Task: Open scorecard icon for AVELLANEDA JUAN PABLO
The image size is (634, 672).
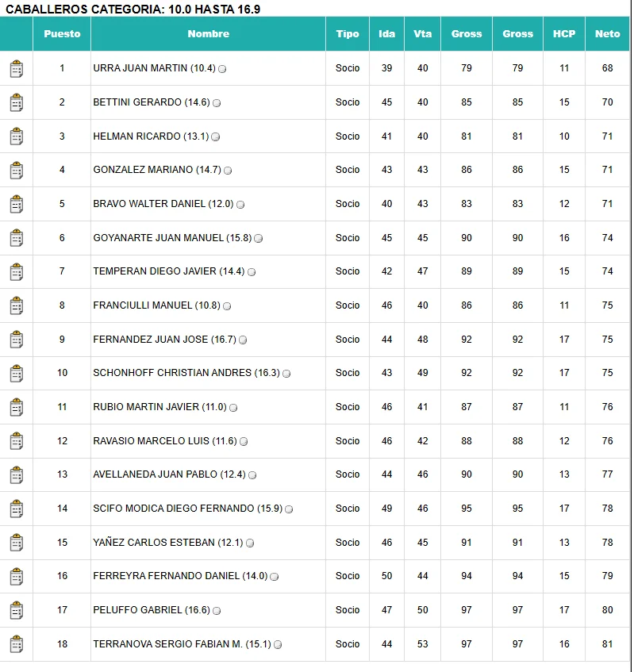Action: tap(17, 475)
